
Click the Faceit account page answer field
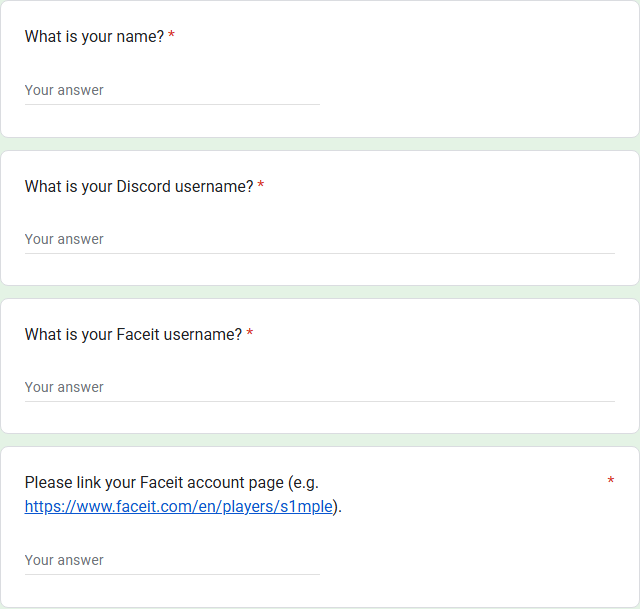pos(172,560)
